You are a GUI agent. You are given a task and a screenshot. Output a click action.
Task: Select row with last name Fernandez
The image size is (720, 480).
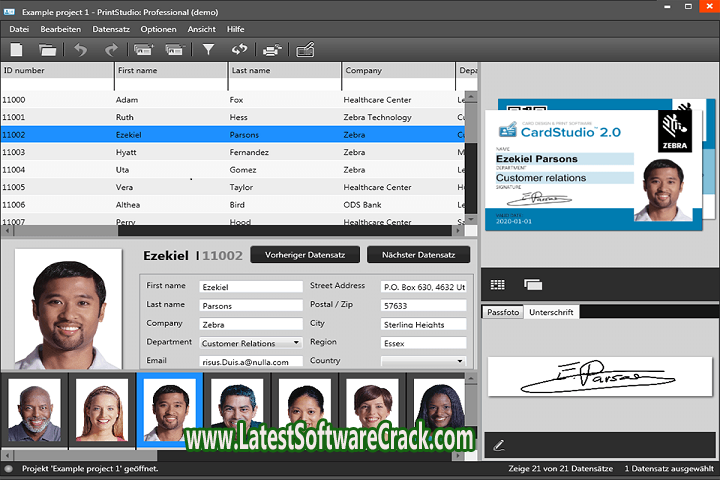tap(233, 152)
